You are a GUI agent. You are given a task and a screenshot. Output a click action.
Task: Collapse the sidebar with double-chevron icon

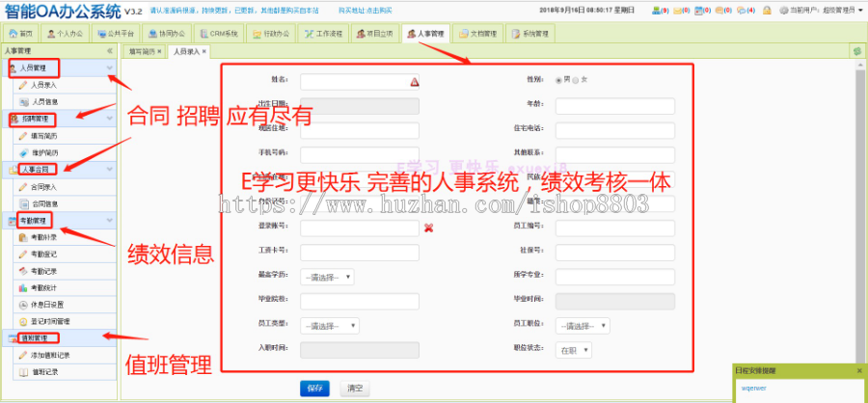[109, 50]
